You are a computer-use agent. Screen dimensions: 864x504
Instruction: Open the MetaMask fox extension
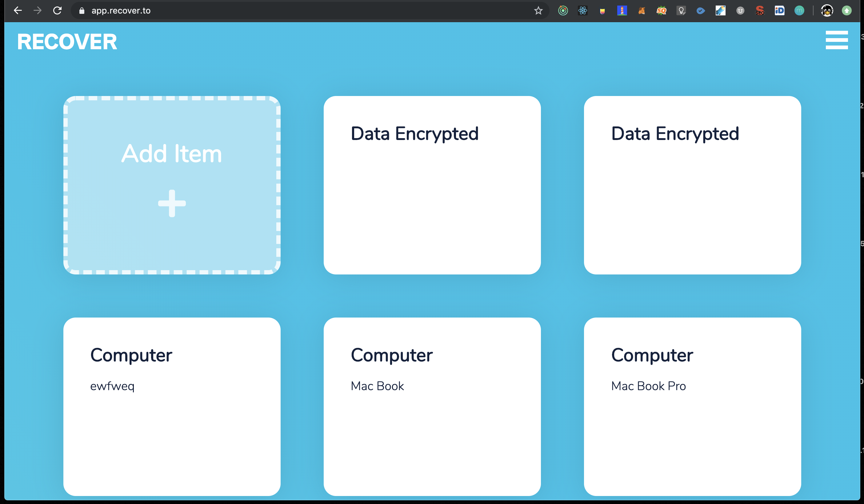(642, 11)
